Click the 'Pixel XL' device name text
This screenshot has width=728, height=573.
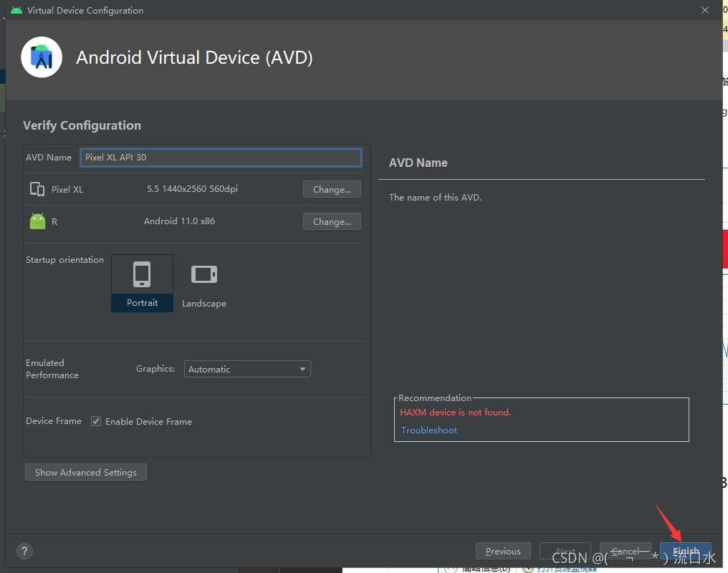click(x=67, y=189)
